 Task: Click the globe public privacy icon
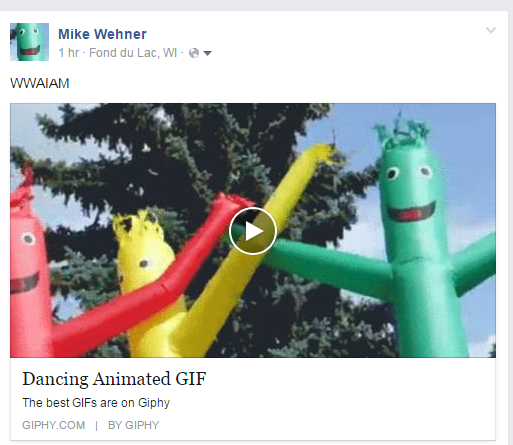[194, 53]
